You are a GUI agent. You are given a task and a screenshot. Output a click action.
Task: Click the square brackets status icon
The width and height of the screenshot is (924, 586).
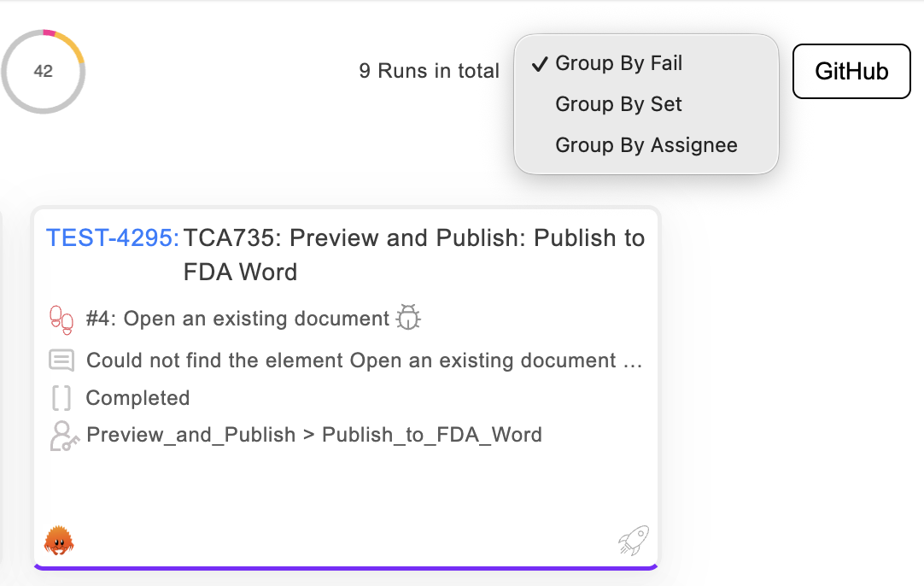click(61, 398)
